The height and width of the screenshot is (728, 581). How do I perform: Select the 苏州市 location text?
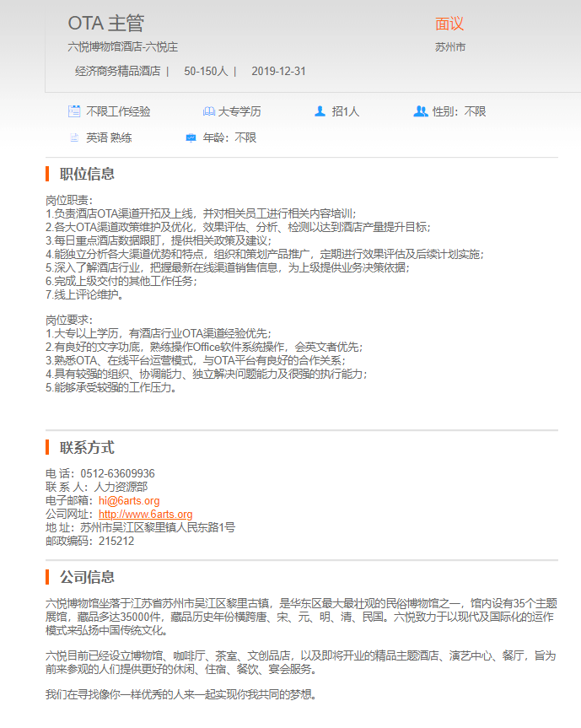point(450,47)
